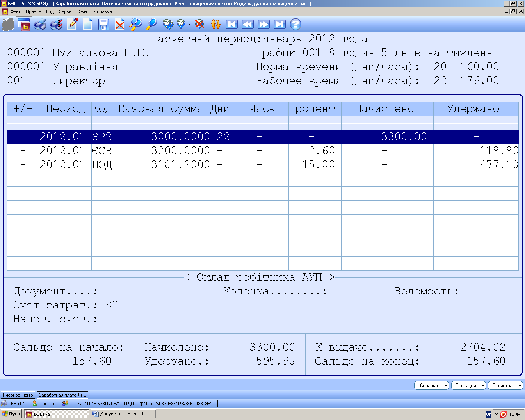The width and height of the screenshot is (525, 420).
Task: Click the Справки button
Action: point(429,385)
